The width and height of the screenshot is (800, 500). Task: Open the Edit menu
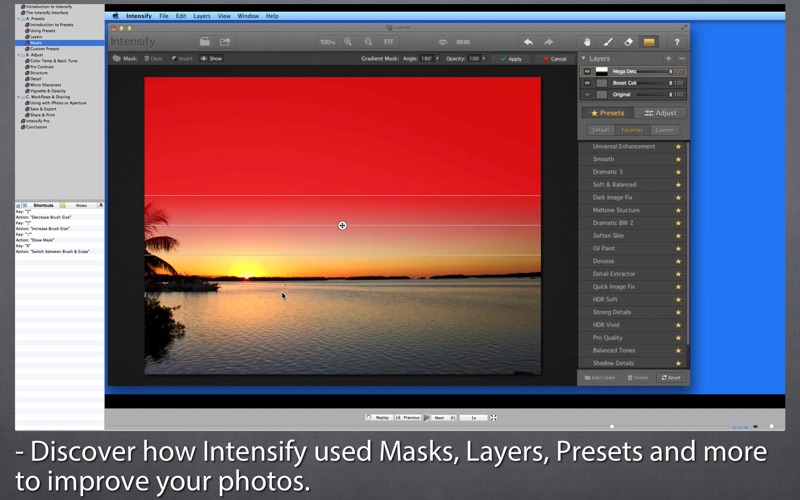[181, 16]
